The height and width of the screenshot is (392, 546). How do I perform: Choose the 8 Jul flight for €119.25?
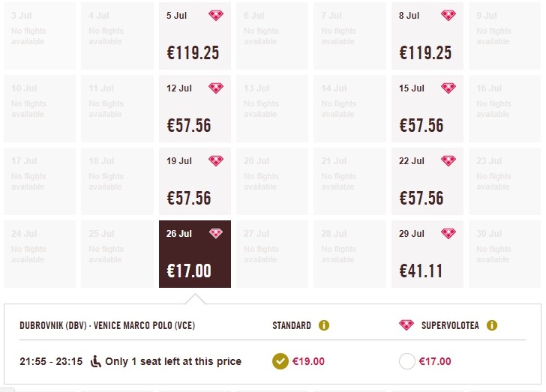427,36
